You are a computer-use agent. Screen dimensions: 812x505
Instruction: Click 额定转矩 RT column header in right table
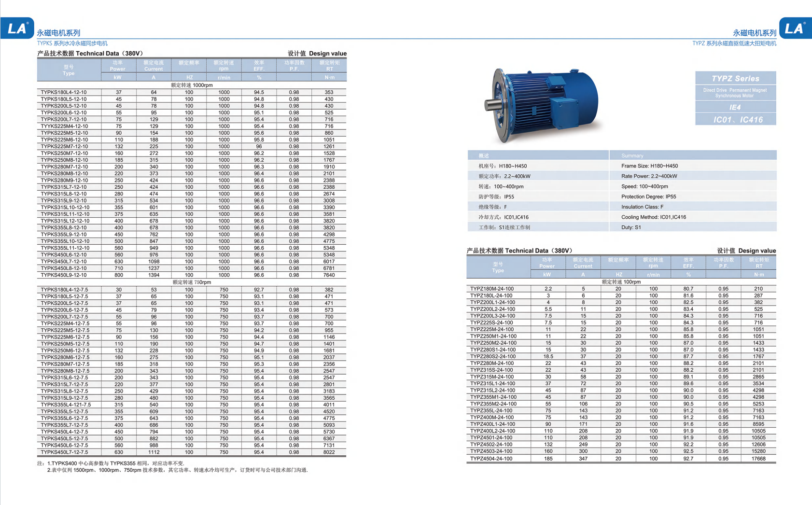pyautogui.click(x=758, y=263)
